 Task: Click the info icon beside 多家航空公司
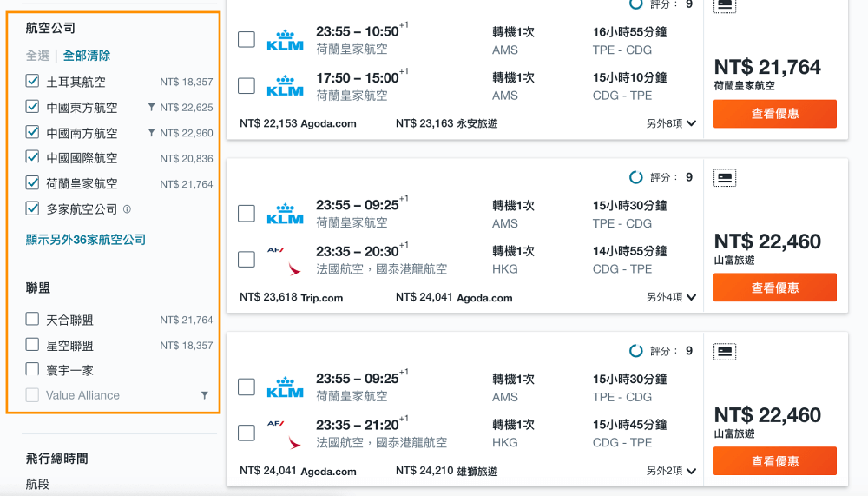[127, 209]
